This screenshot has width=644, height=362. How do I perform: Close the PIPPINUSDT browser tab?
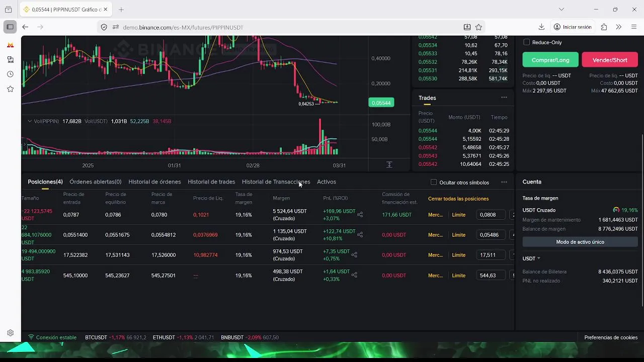pyautogui.click(x=105, y=10)
